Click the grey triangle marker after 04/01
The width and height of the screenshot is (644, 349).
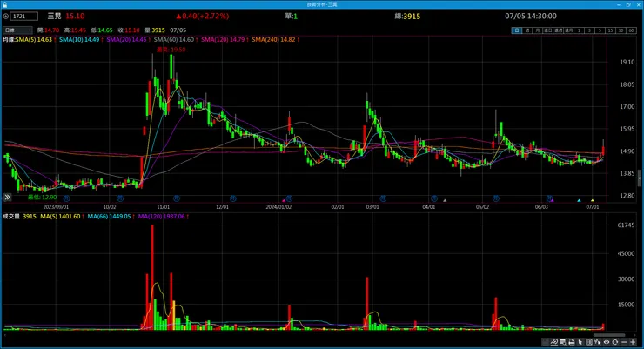click(445, 200)
